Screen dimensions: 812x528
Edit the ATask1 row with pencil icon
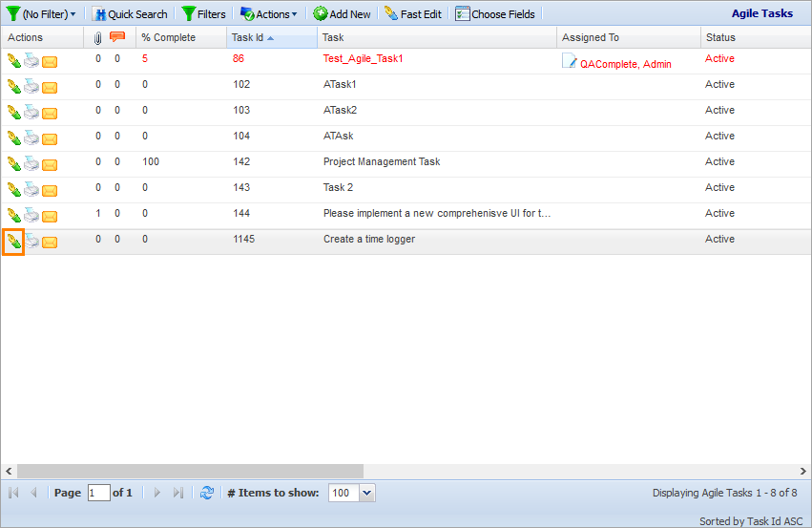tap(14, 87)
